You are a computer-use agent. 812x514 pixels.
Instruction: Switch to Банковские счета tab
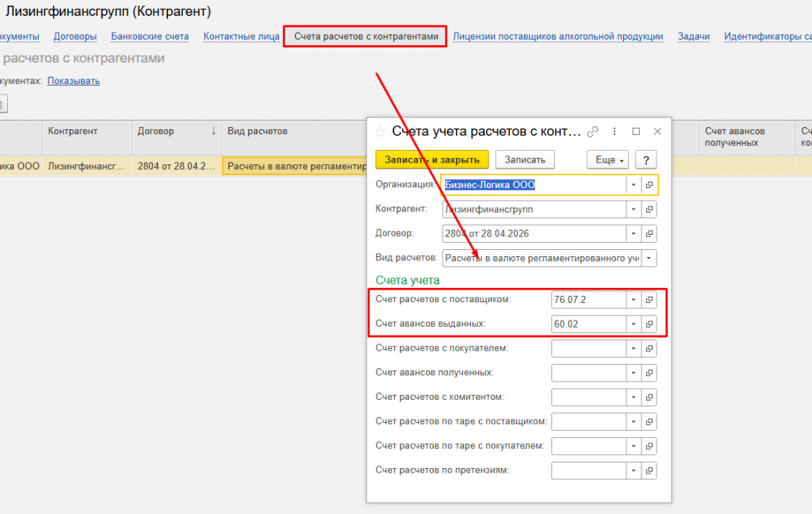pos(150,36)
